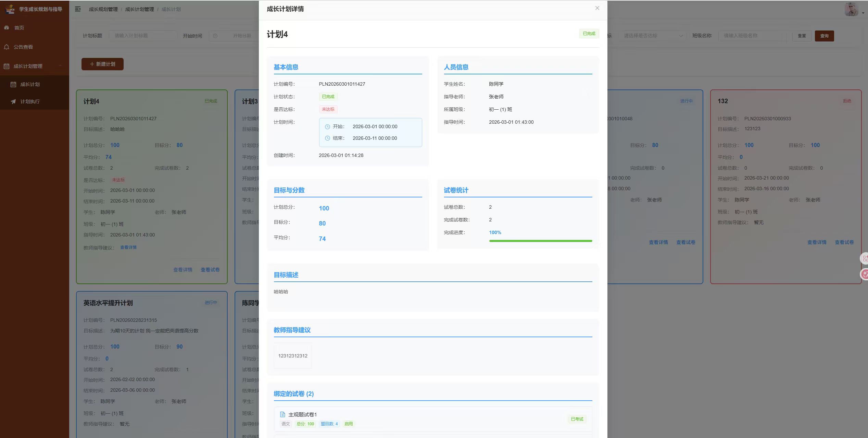
Task: Click the target score 80 in 目标与分数
Action: click(322, 223)
